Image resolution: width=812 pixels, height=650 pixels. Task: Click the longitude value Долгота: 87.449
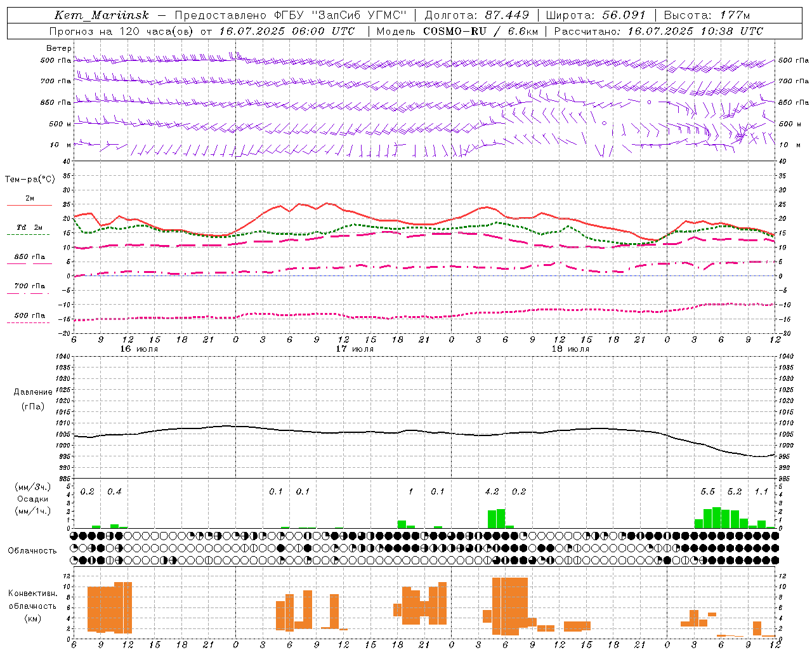477,15
